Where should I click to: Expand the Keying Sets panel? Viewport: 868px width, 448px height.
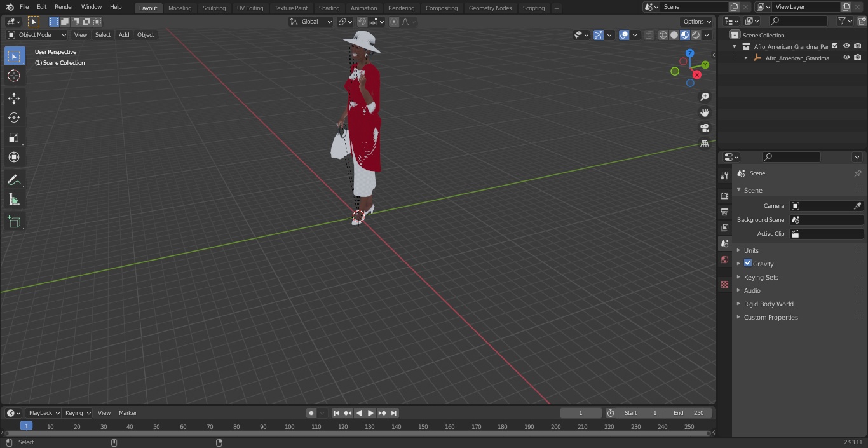click(x=761, y=277)
